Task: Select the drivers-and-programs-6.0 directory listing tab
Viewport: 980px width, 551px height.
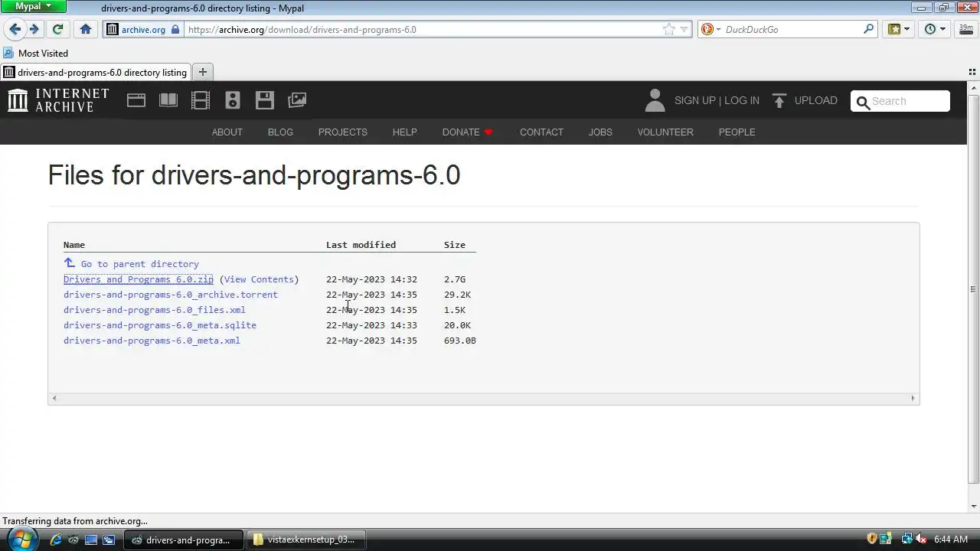Action: (x=95, y=72)
